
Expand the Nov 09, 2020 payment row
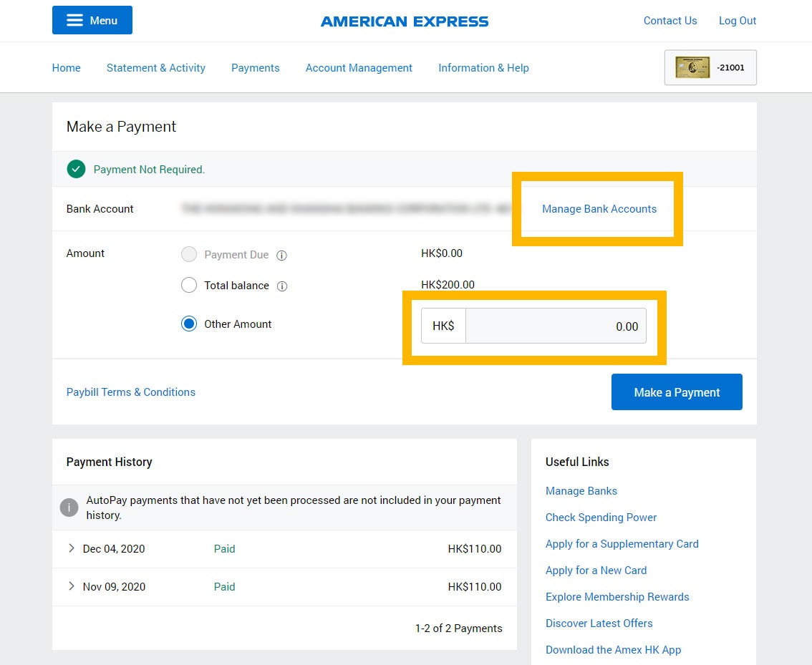click(71, 586)
